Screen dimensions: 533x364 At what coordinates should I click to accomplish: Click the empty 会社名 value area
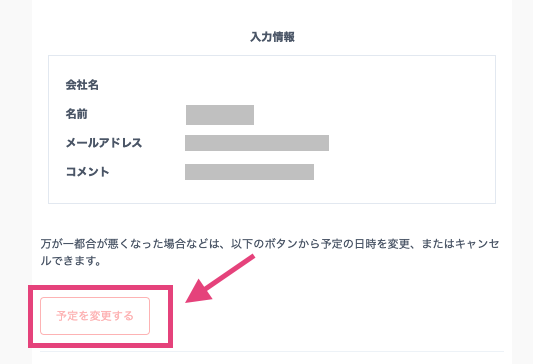click(x=272, y=85)
